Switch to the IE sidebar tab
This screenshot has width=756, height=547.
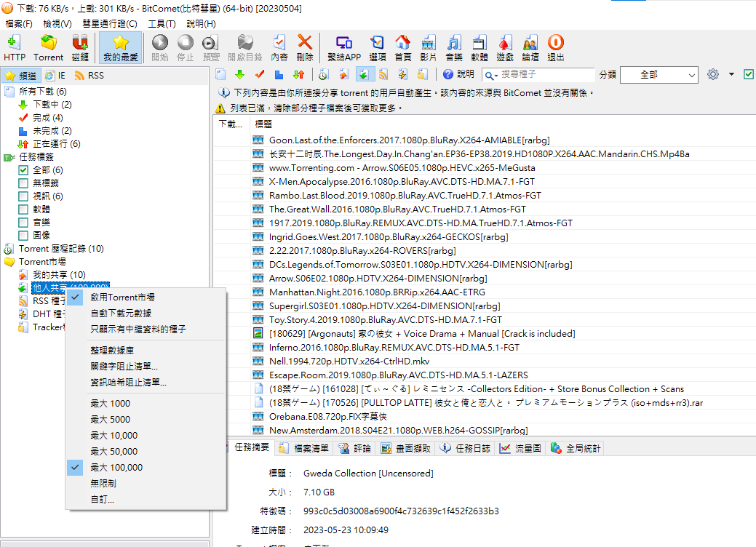point(55,76)
